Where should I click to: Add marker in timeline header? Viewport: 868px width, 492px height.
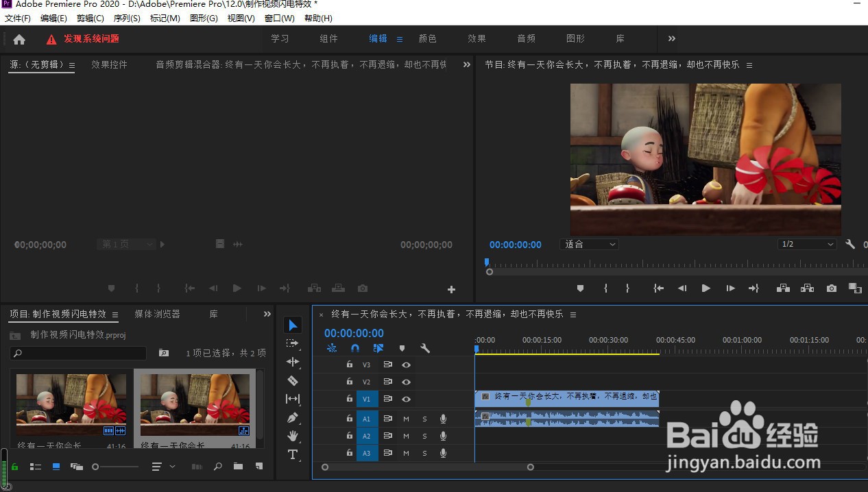tap(402, 348)
